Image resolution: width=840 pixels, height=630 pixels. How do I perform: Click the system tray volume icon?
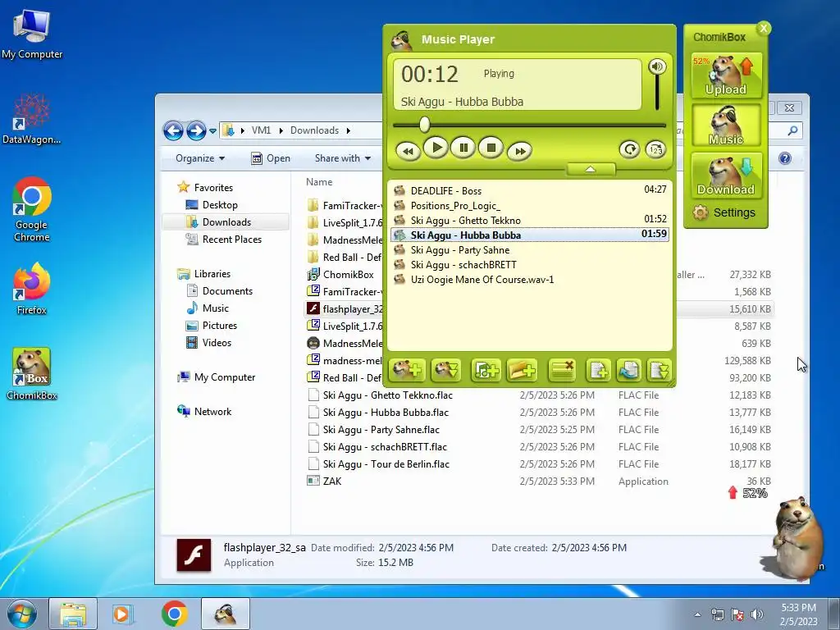coord(756,614)
